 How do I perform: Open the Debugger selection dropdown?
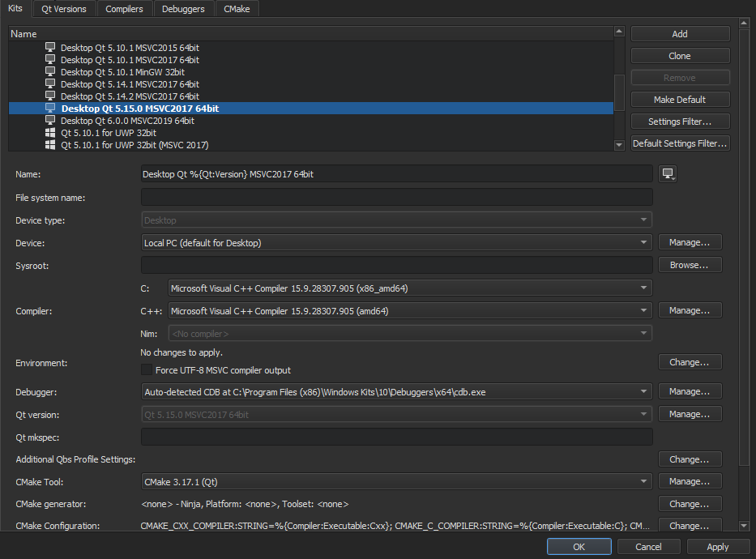396,392
